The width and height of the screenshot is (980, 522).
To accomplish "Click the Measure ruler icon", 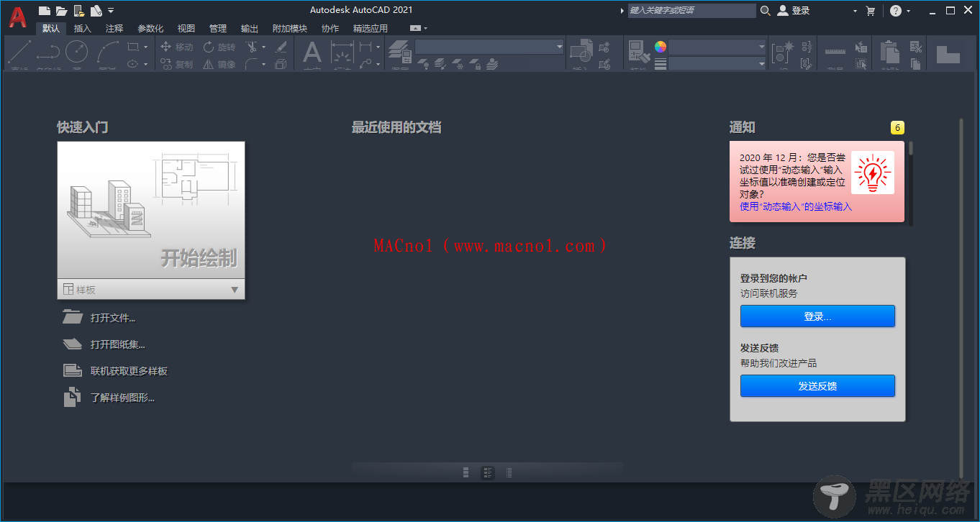I will 835,52.
